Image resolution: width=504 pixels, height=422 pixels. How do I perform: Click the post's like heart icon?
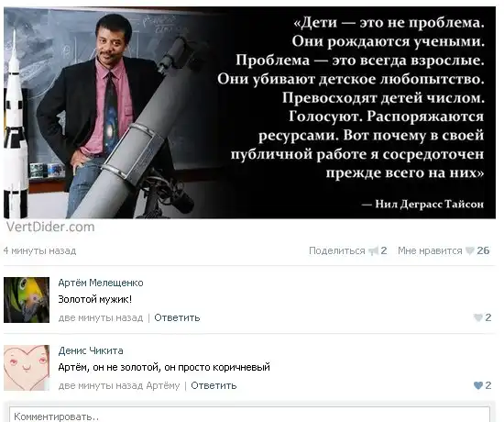[470, 250]
